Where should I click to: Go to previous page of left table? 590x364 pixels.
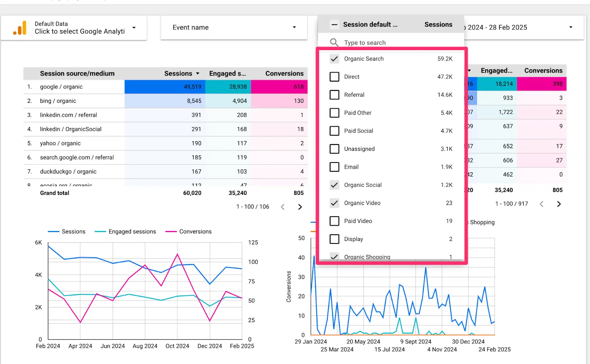(x=283, y=207)
